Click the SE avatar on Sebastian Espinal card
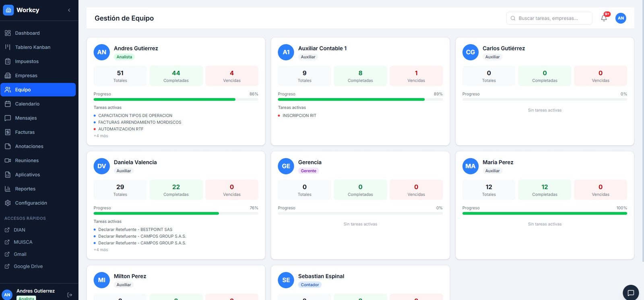Viewport: 644px width, 300px height. point(286,280)
